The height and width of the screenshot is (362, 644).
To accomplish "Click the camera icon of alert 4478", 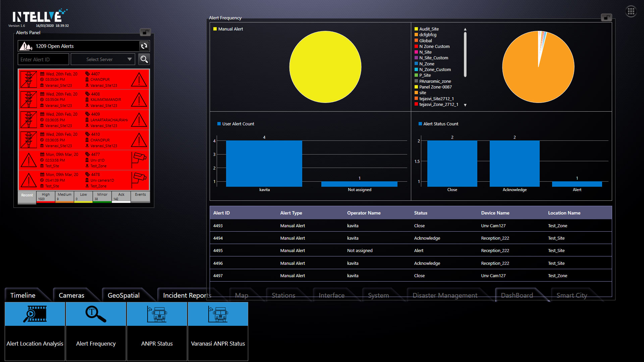I will pyautogui.click(x=139, y=180).
